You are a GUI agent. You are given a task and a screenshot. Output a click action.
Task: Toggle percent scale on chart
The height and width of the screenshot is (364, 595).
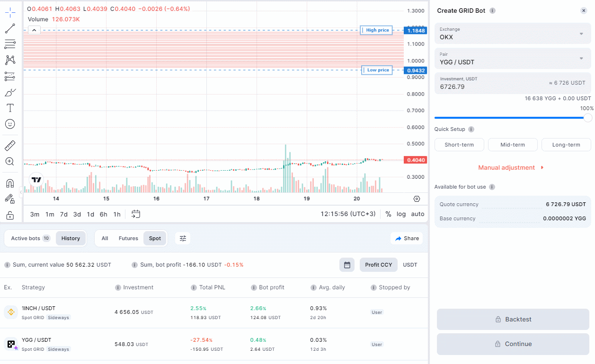pos(388,214)
